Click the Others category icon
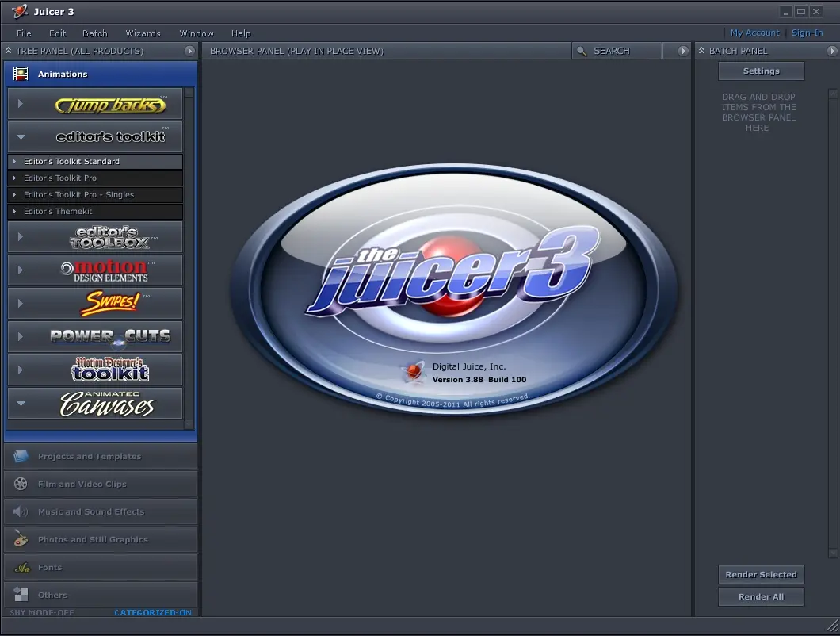Screen dimensions: 840x636 21,594
